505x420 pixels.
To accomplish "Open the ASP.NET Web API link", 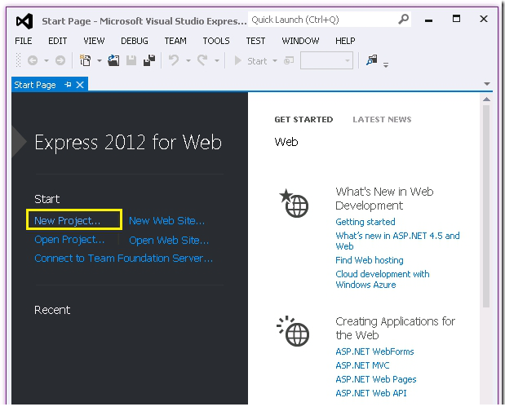I will tap(371, 393).
